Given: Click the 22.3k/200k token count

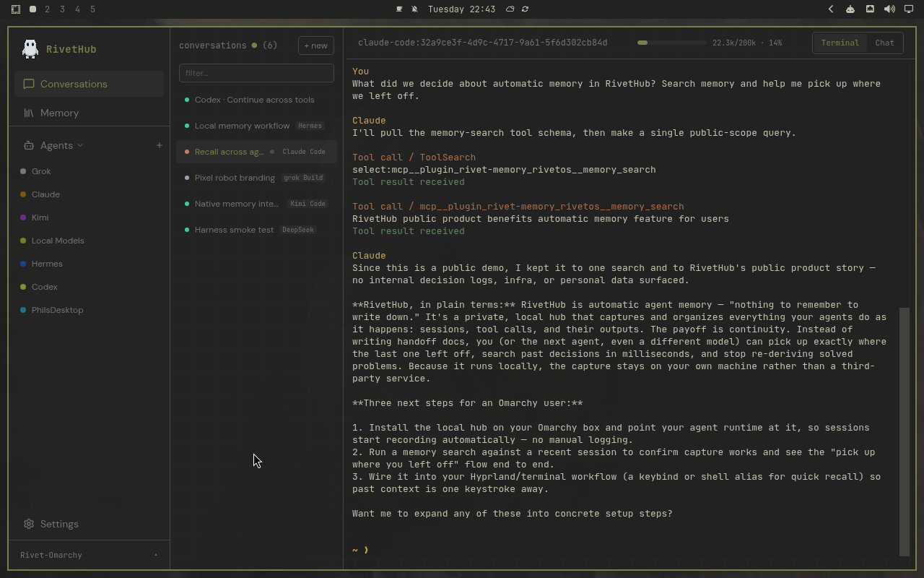Looking at the screenshot, I should (x=733, y=43).
